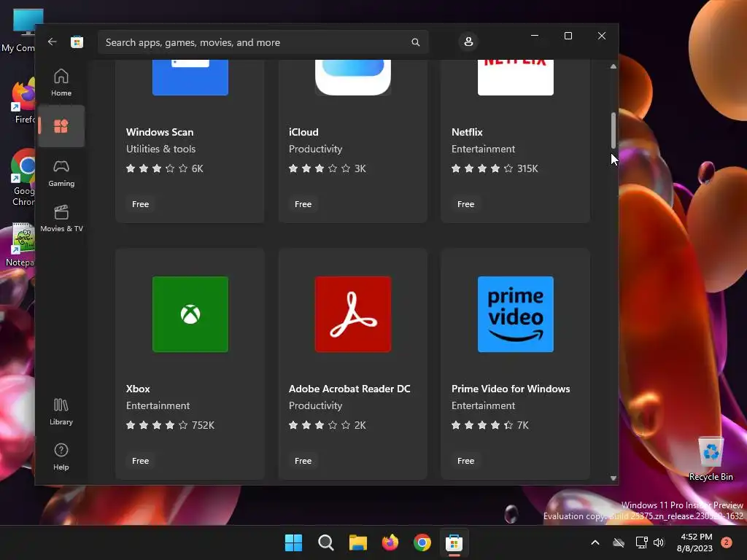Viewport: 747px width, 560px height.
Task: Click the Adobe Acrobat Reader DC title
Action: click(349, 389)
